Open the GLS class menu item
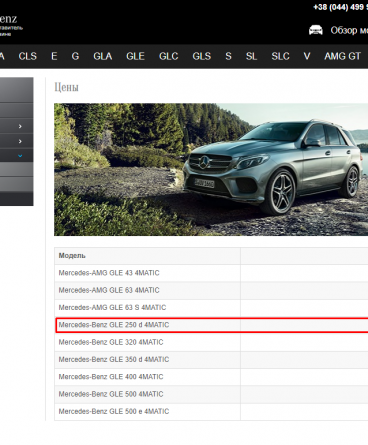Viewport: 368px width, 445px height. (202, 56)
